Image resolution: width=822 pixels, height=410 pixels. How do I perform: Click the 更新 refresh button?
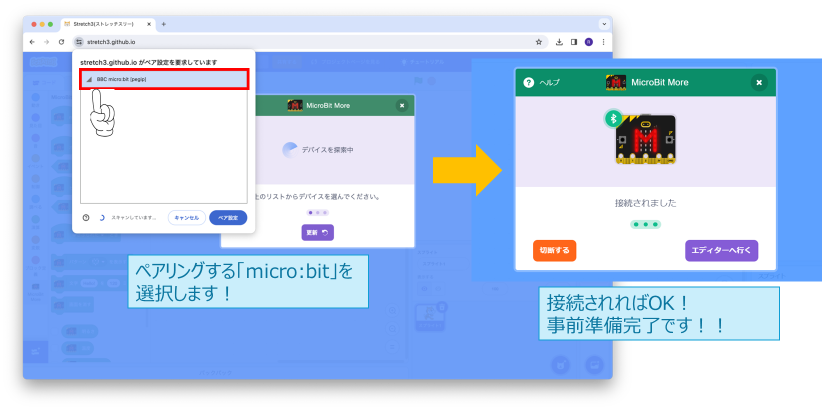(x=317, y=232)
